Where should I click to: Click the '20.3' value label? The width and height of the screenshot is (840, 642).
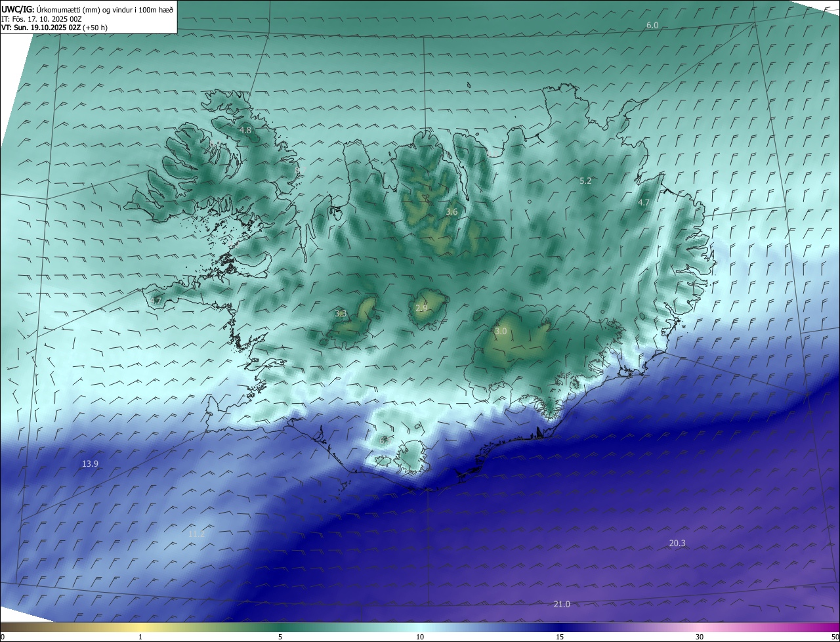coord(677,543)
